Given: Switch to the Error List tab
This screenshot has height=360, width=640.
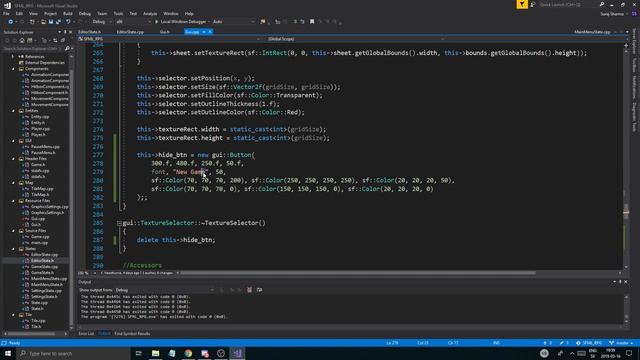Looking at the screenshot, I should click(86, 333).
